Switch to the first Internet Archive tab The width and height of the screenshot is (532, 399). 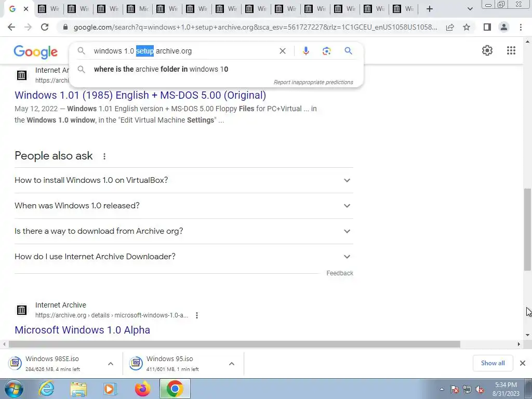[48, 9]
